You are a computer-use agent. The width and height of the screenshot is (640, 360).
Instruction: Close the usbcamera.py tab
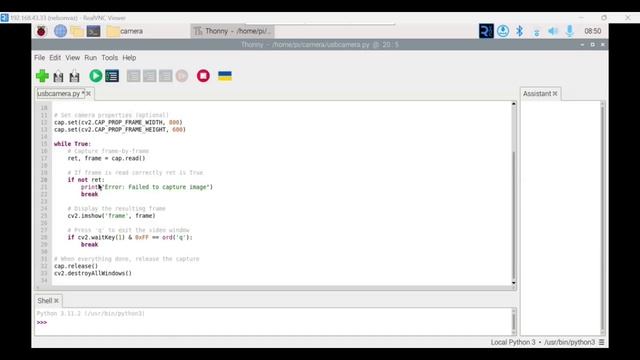click(89, 93)
